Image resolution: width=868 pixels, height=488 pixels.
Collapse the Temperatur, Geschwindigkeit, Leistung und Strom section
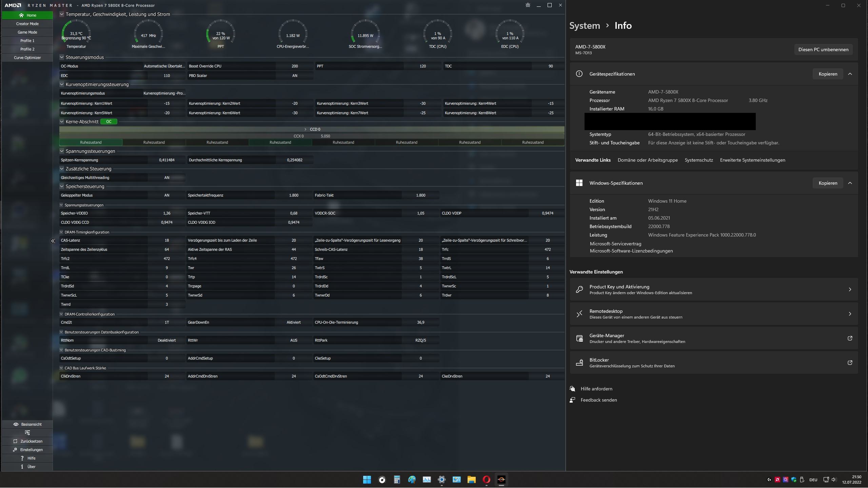(x=62, y=14)
